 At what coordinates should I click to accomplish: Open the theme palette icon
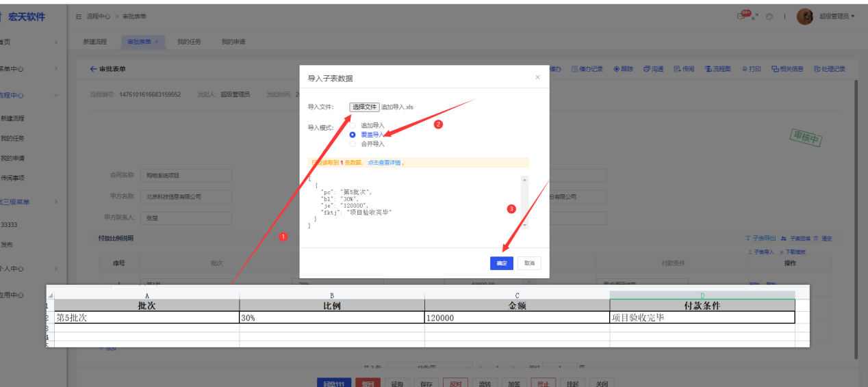click(x=769, y=16)
